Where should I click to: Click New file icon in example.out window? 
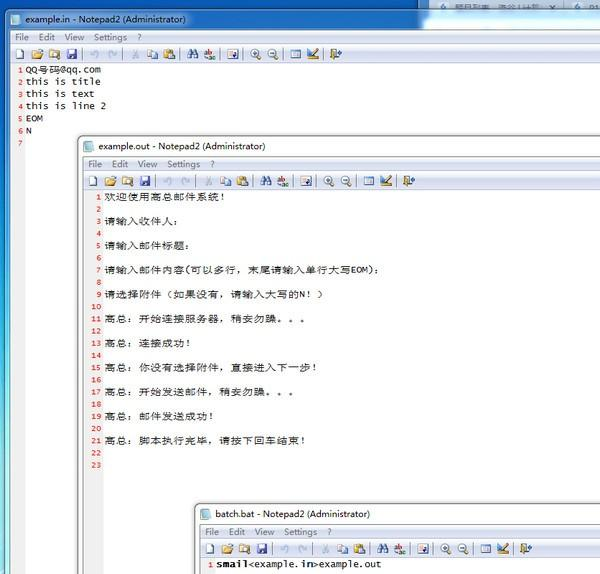(93, 181)
